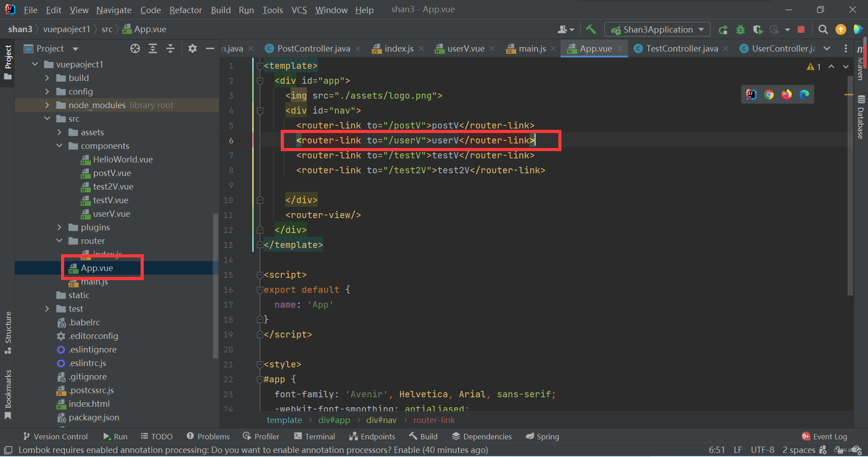Collapse All icon in Project panel

click(x=170, y=48)
